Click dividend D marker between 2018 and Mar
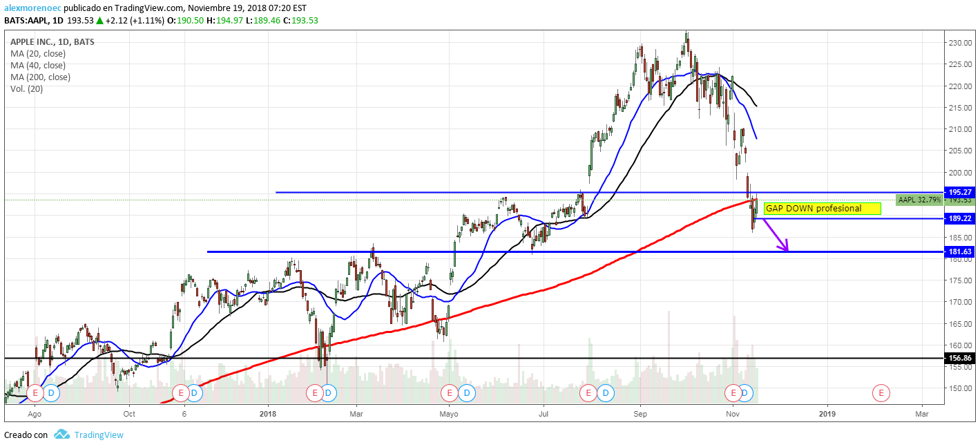Image resolution: width=980 pixels, height=447 pixels. point(329,393)
